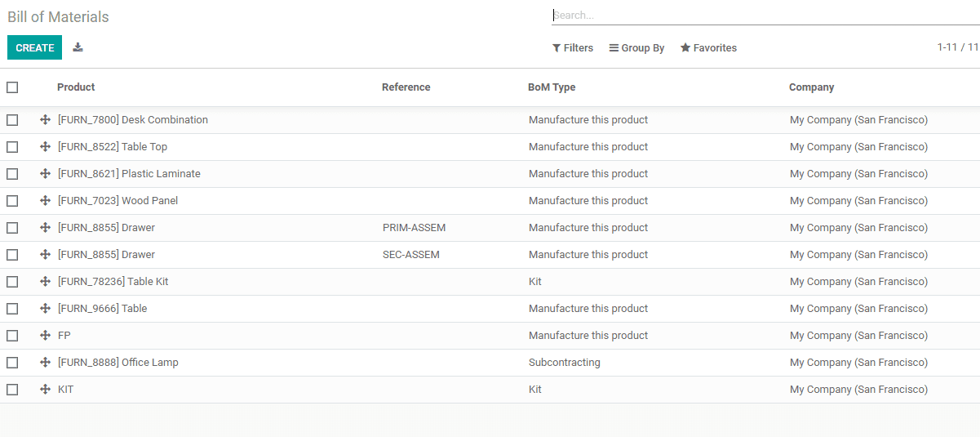Sort by the BoM Type column header
The image size is (980, 437).
pyautogui.click(x=552, y=87)
